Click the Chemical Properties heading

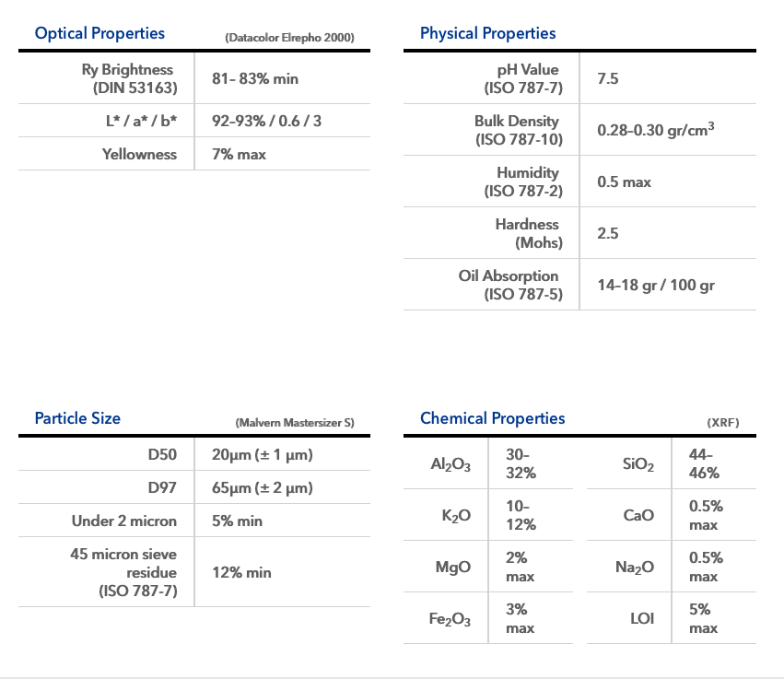pyautogui.click(x=492, y=418)
